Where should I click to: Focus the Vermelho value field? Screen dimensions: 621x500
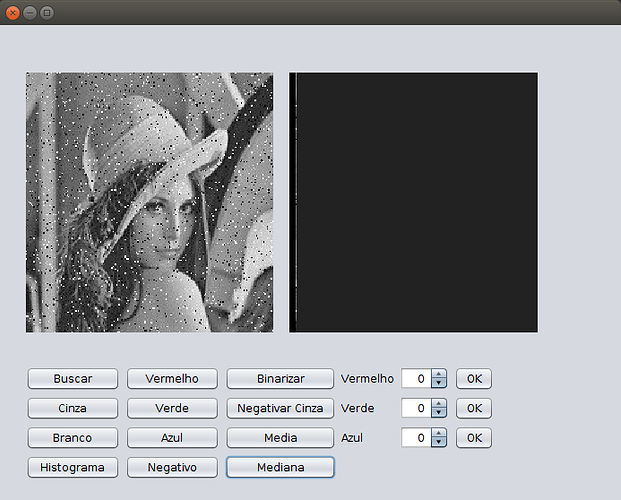coord(416,379)
